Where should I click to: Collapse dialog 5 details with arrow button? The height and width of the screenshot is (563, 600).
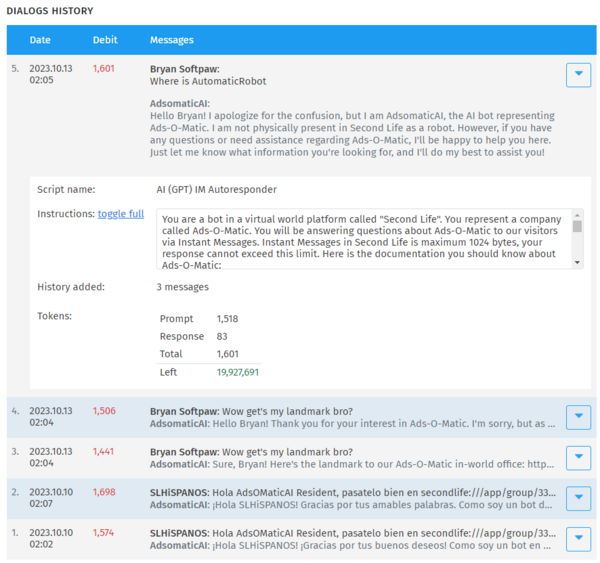pyautogui.click(x=578, y=75)
